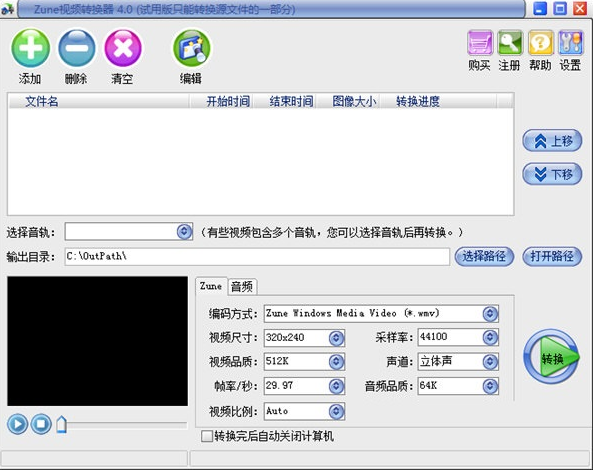Open the 注册 registration key icon

510,43
